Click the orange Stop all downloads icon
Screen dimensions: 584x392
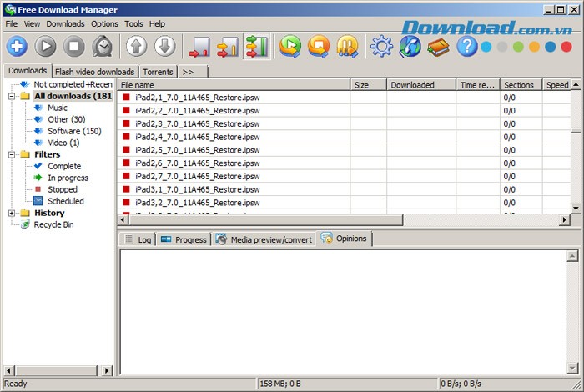[x=319, y=47]
